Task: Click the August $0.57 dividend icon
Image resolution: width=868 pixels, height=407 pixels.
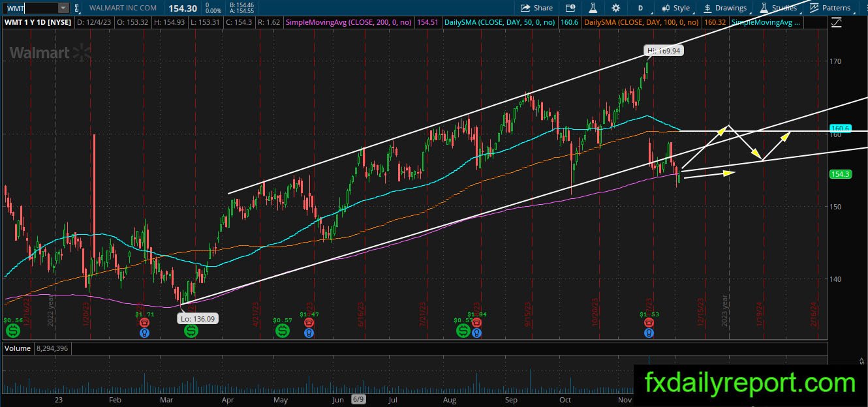Action: coord(463,331)
